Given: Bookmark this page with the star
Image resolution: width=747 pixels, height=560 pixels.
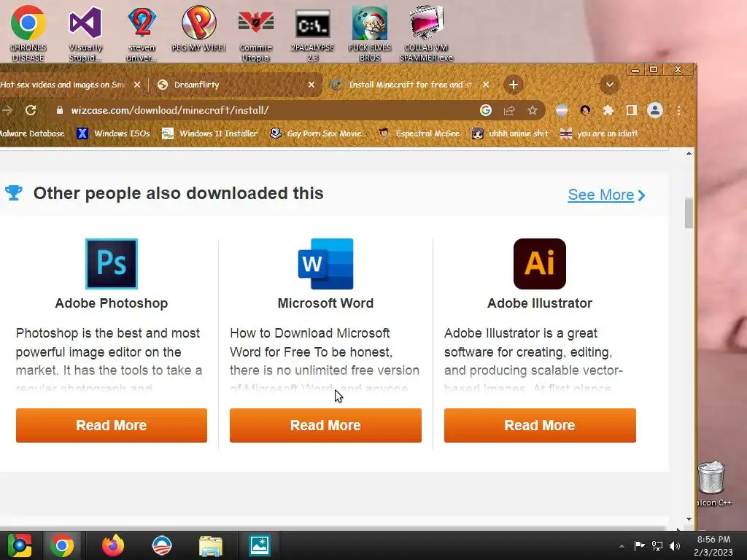Looking at the screenshot, I should click(x=532, y=111).
